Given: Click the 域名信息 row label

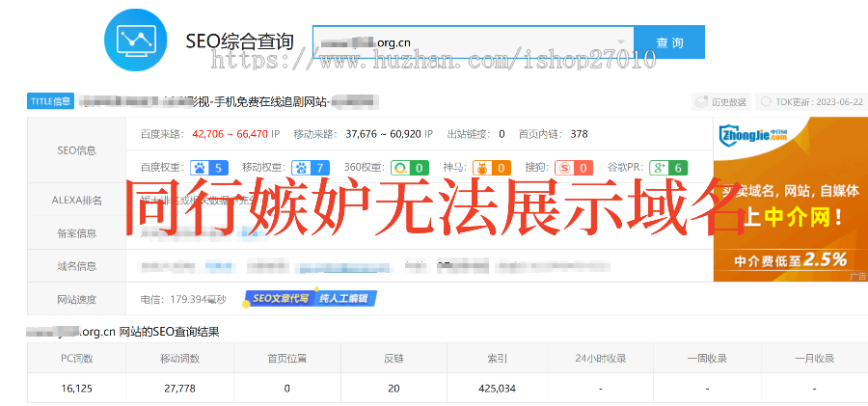Looking at the screenshot, I should coord(76,266).
